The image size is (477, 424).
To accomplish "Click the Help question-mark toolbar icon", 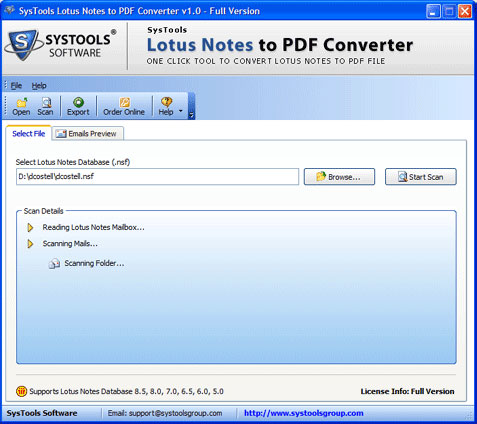I will (x=166, y=107).
